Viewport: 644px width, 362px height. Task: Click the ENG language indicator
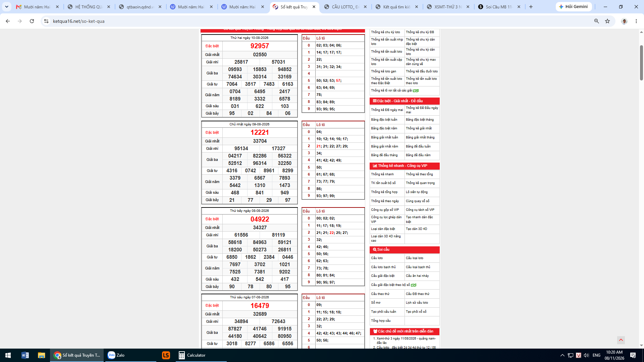[596, 355]
